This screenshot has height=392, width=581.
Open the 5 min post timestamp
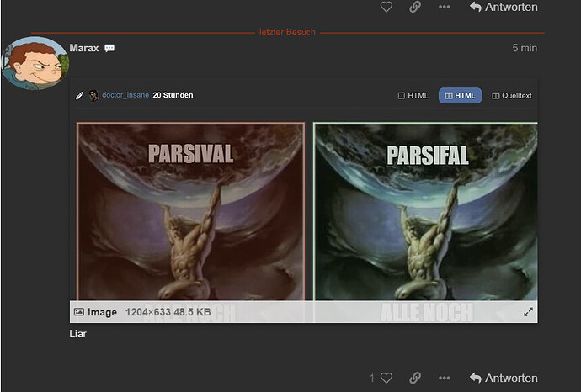[x=525, y=48]
